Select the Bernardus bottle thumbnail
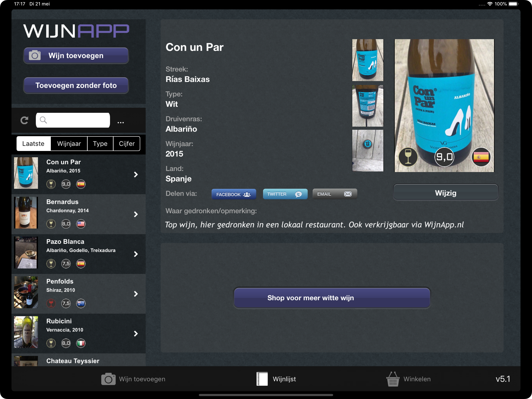 pos(26,213)
